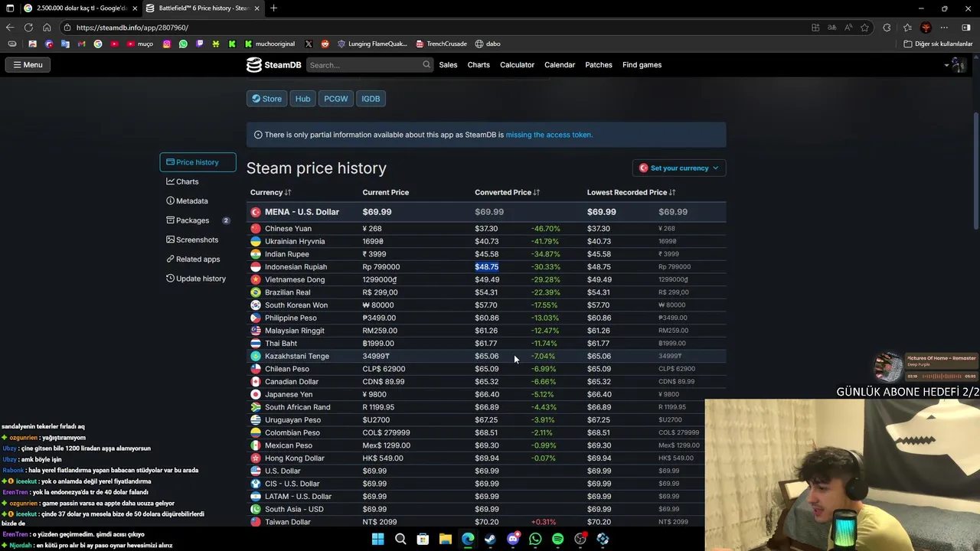Select the Packages sidebar tab
Screen dimensions: 980x551
click(x=198, y=220)
